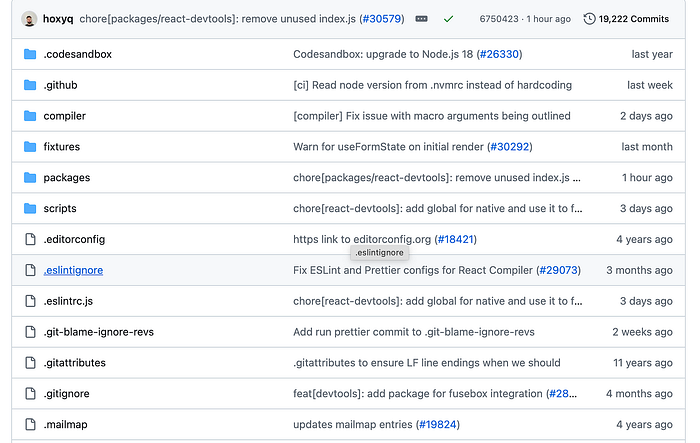Screen dimensions: 700x443
Task: Open the .gitattributes commit message
Action: [x=426, y=363]
